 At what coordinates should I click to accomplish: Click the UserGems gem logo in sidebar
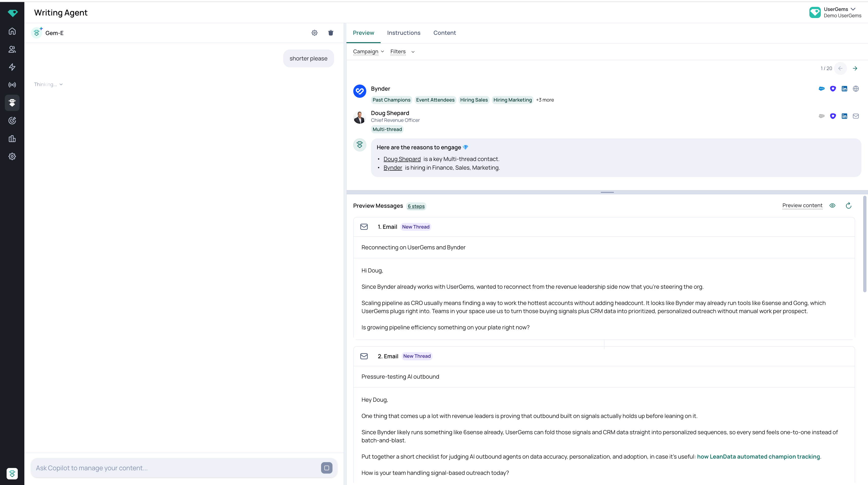pos(12,13)
